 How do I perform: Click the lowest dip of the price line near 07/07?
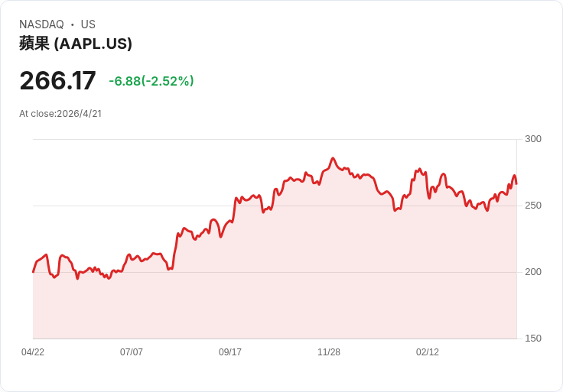pos(109,278)
